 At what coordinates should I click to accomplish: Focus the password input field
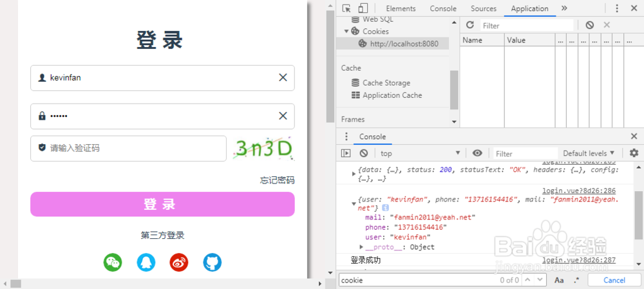(x=162, y=116)
